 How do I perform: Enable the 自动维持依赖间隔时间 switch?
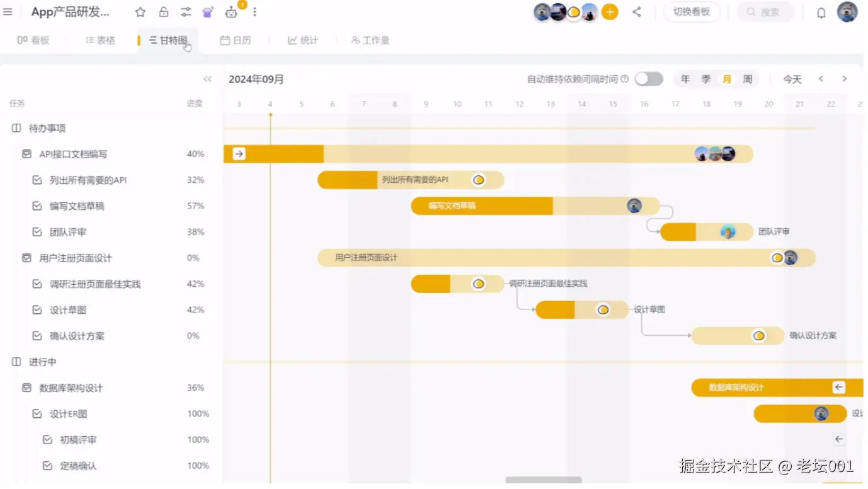pos(648,79)
